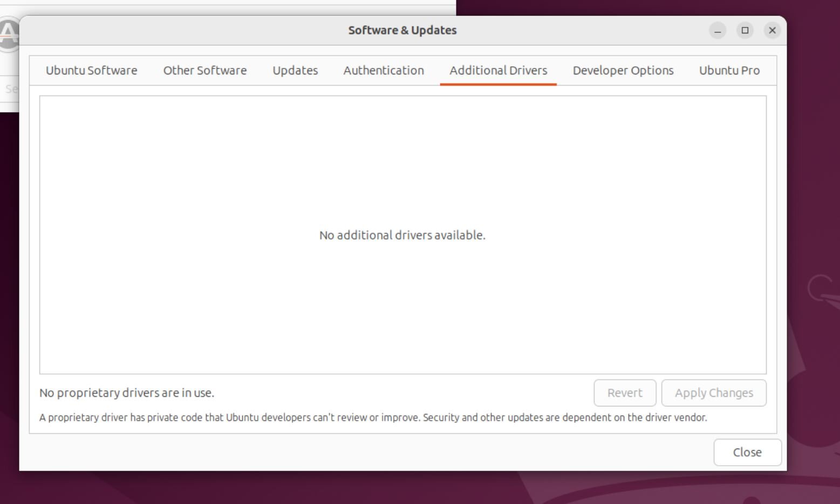This screenshot has height=504, width=840.
Task: Go to the Updates tab
Action: (295, 71)
